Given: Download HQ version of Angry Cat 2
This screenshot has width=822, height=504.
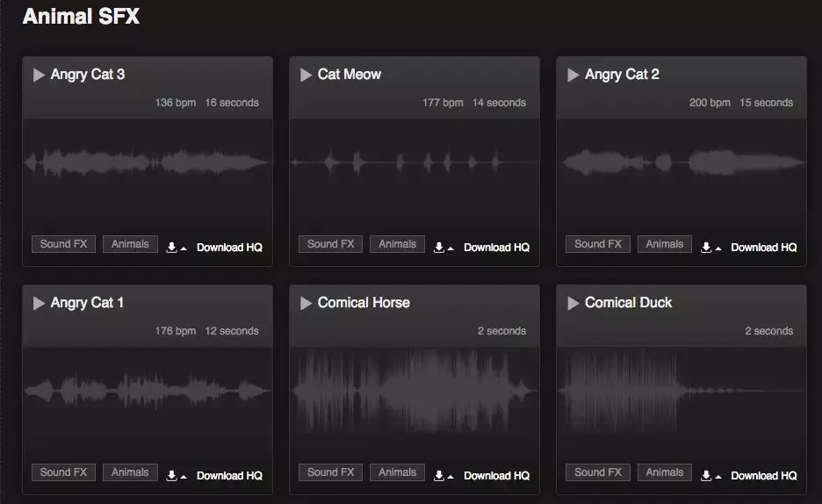Looking at the screenshot, I should tap(764, 248).
